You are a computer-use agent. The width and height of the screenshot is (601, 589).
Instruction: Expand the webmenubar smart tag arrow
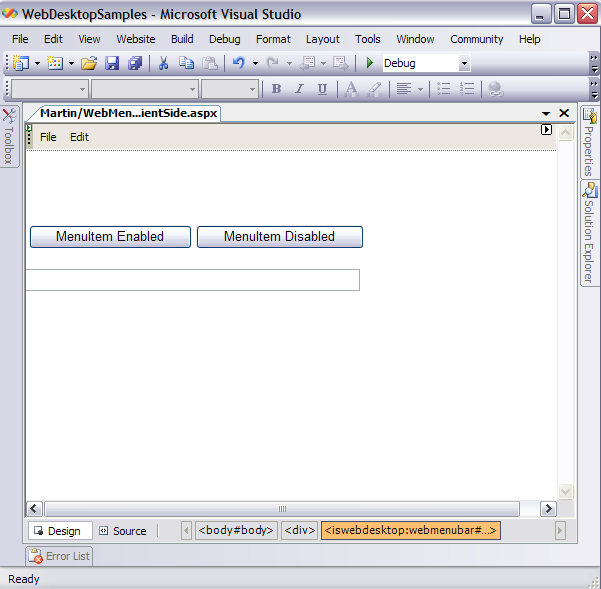pyautogui.click(x=546, y=130)
